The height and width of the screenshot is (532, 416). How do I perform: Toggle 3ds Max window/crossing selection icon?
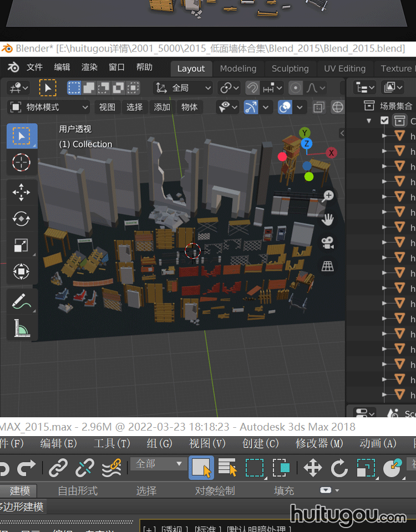pyautogui.click(x=281, y=468)
